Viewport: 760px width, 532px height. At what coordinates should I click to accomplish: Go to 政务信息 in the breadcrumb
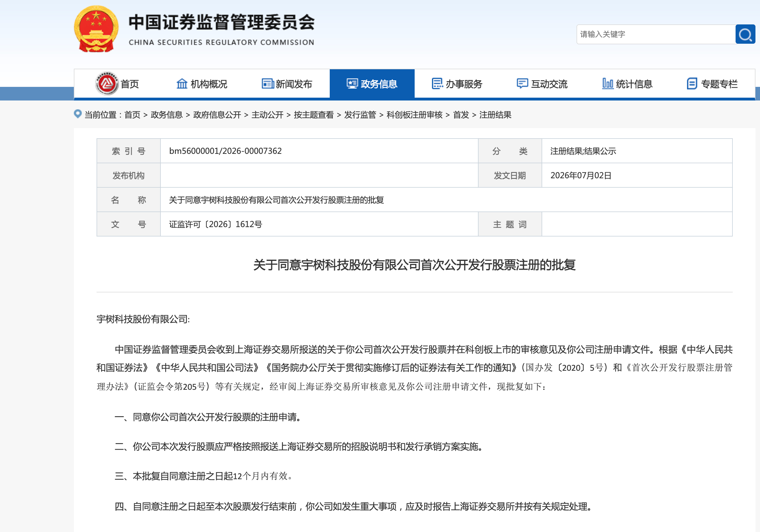click(166, 115)
